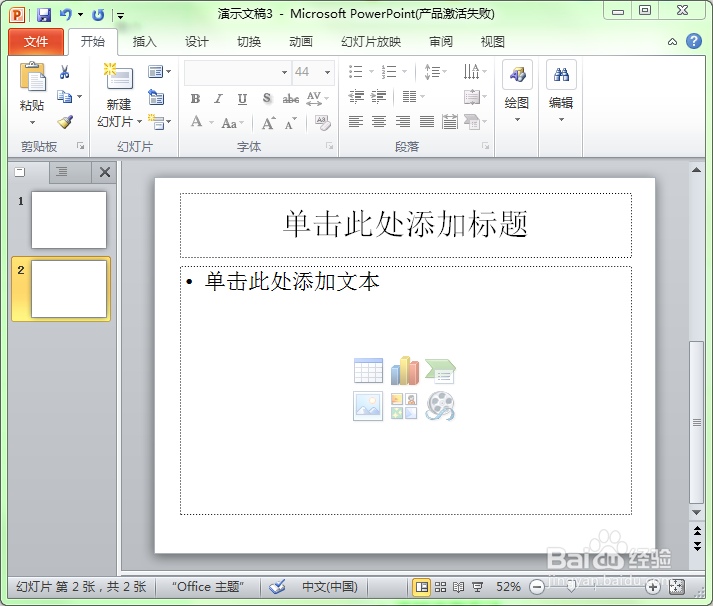The height and width of the screenshot is (606, 713).
Task: Open Numbering list dropdown arrow
Action: coord(405,72)
